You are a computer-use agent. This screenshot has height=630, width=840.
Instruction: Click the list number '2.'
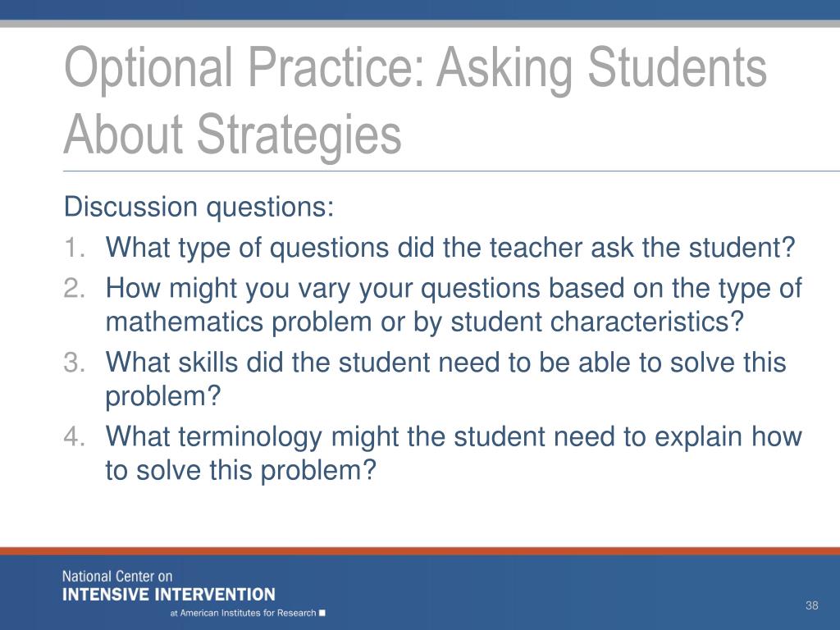[x=75, y=289]
